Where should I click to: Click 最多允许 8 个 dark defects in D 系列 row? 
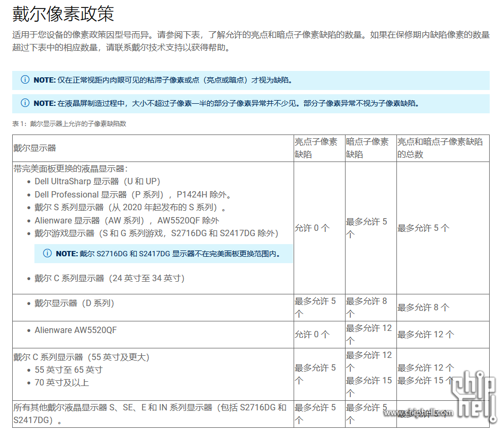point(366,307)
